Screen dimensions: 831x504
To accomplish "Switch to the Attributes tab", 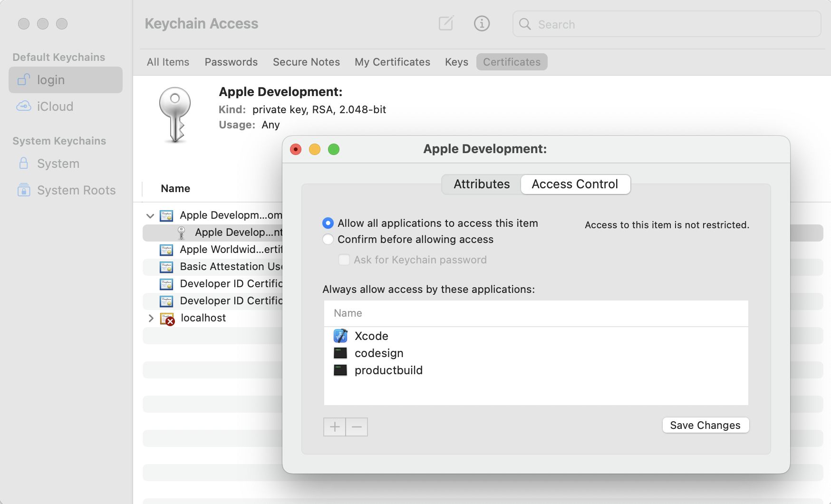I will (481, 184).
